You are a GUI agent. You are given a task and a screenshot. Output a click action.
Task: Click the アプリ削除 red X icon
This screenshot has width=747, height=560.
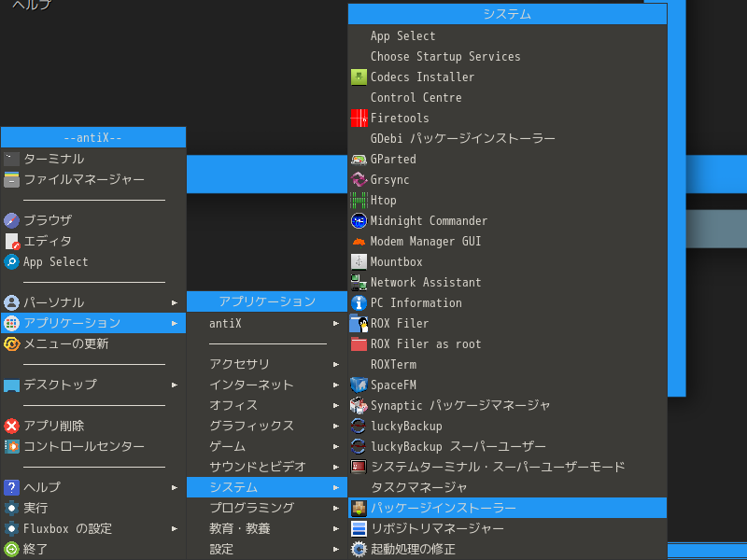click(x=11, y=426)
